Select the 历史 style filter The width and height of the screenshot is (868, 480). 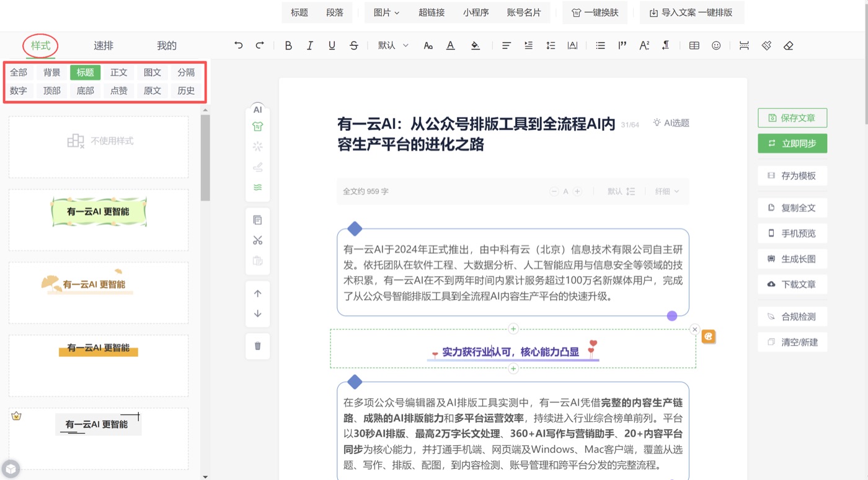pyautogui.click(x=186, y=90)
